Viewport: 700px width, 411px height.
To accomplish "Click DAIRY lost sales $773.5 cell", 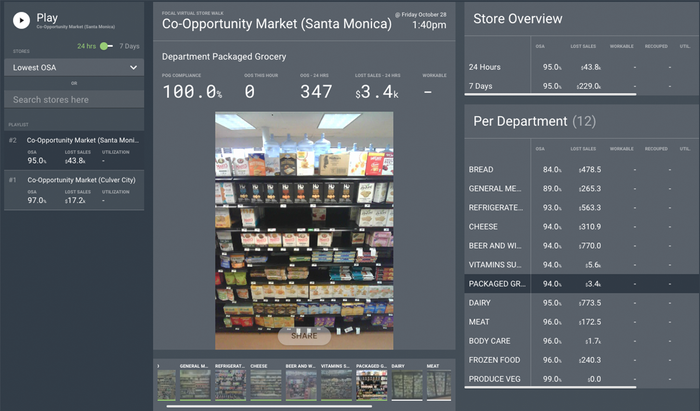I will (x=590, y=303).
